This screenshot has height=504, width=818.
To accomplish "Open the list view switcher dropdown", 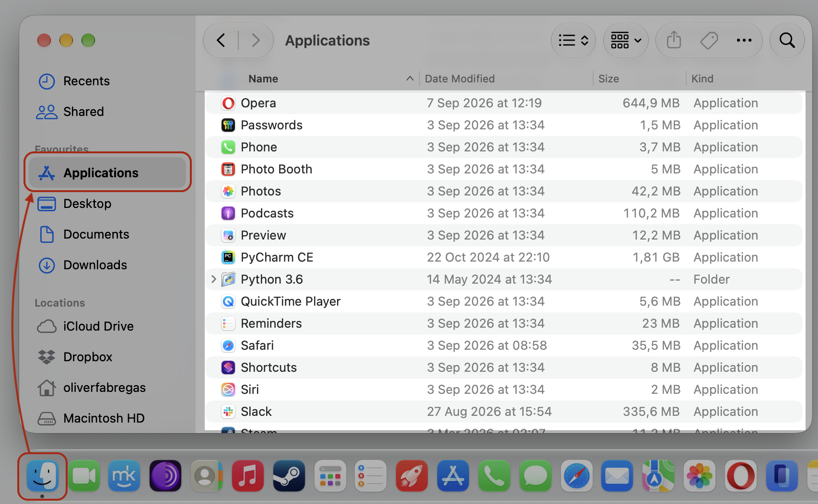I will pyautogui.click(x=573, y=40).
